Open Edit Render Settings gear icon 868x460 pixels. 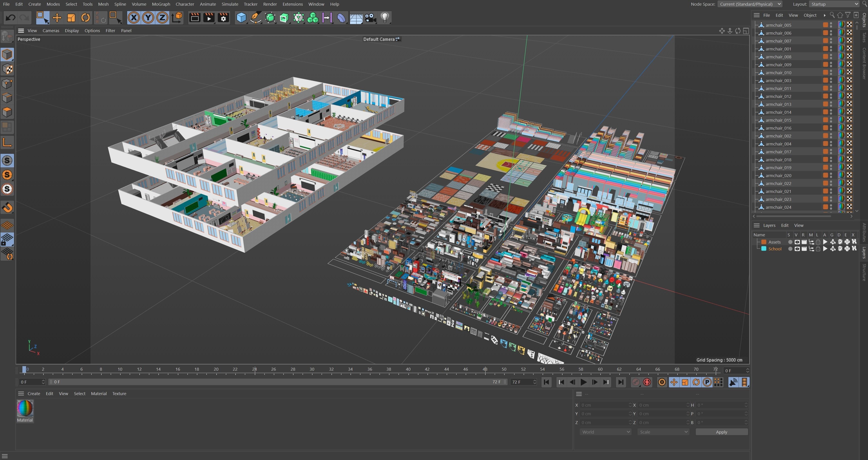[223, 17]
